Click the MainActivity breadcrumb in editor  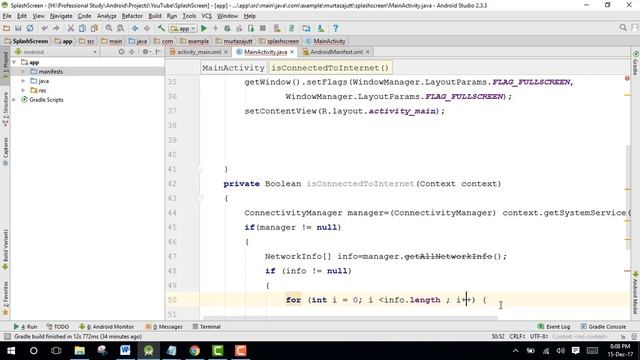coord(233,68)
